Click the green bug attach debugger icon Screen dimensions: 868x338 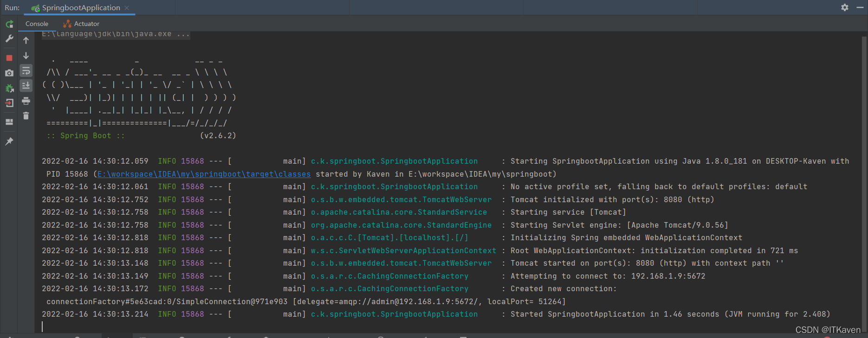click(x=9, y=88)
